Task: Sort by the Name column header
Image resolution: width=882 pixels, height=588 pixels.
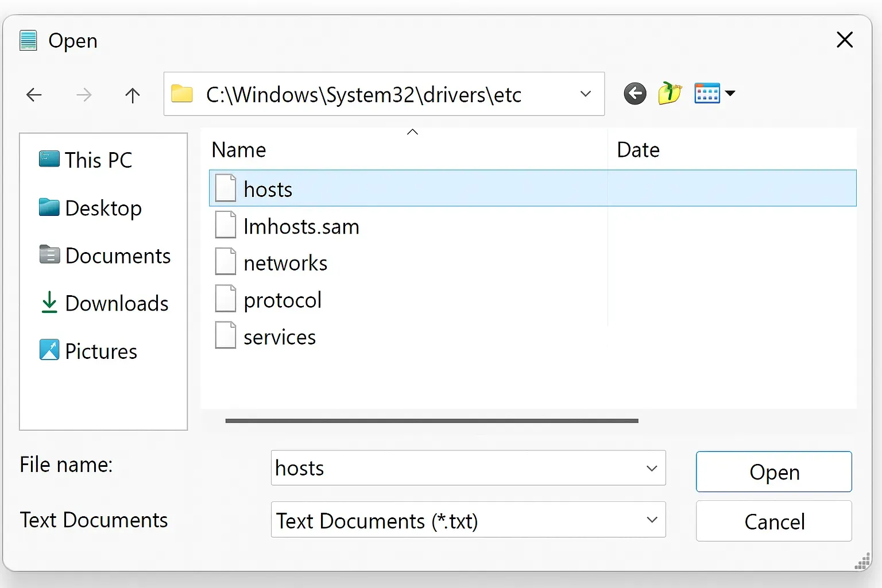Action: (x=239, y=150)
